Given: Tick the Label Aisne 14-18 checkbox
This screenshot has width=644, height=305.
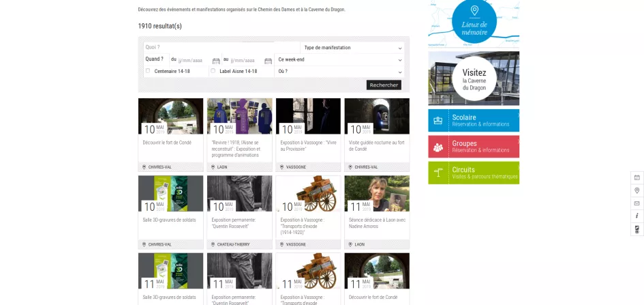Looking at the screenshot, I should (213, 71).
